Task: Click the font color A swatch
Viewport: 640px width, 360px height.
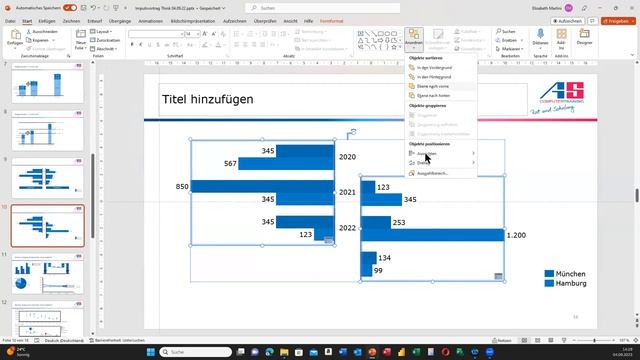Action: [x=218, y=44]
